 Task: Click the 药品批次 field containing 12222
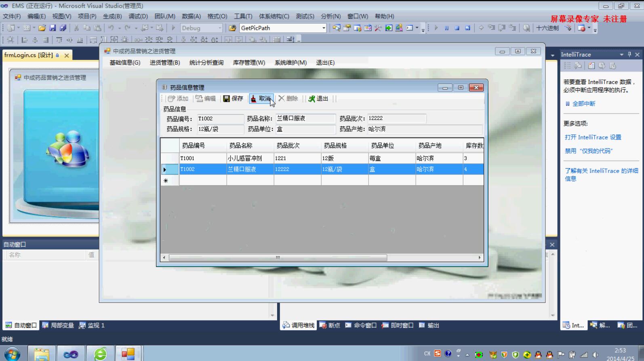(x=397, y=118)
